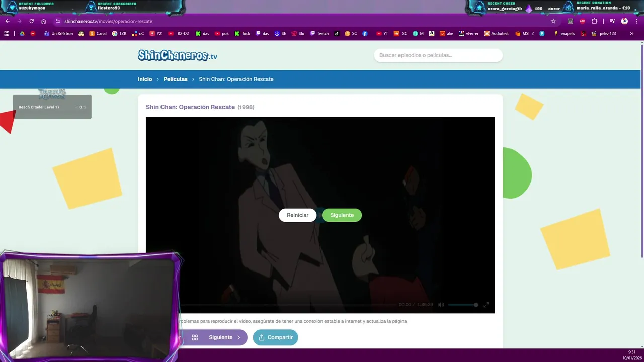Click the address bar URL
The width and height of the screenshot is (644, 362).
click(108, 21)
